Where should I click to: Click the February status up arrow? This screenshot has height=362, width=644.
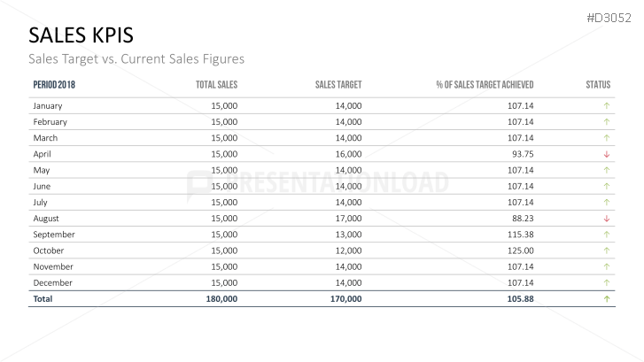coord(607,121)
